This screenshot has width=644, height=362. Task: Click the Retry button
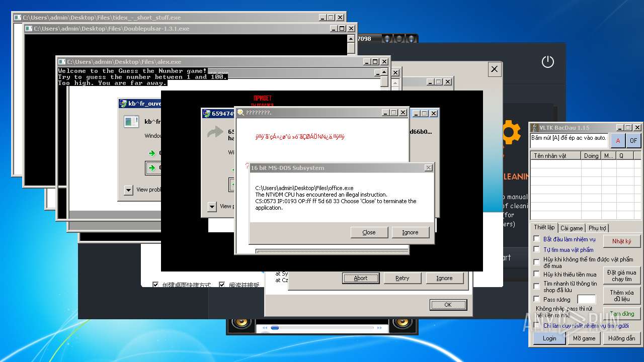pyautogui.click(x=403, y=278)
